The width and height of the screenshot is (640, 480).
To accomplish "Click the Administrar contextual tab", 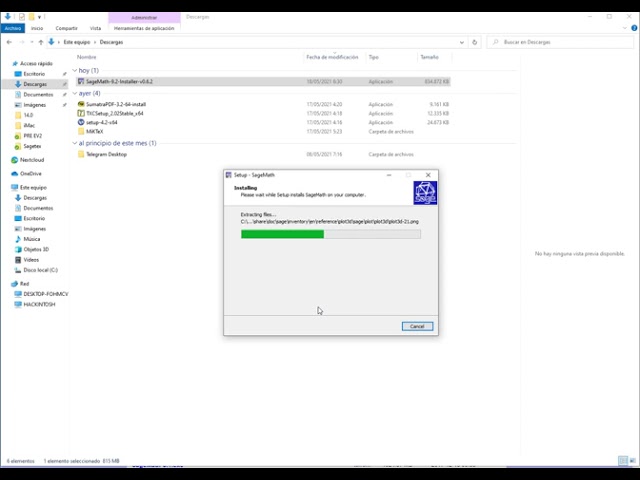I will [144, 18].
